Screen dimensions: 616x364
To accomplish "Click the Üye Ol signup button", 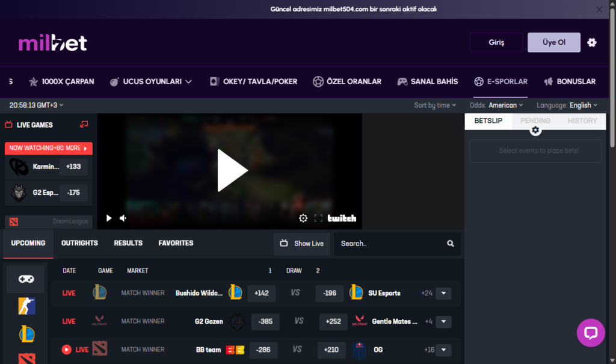I will point(554,43).
